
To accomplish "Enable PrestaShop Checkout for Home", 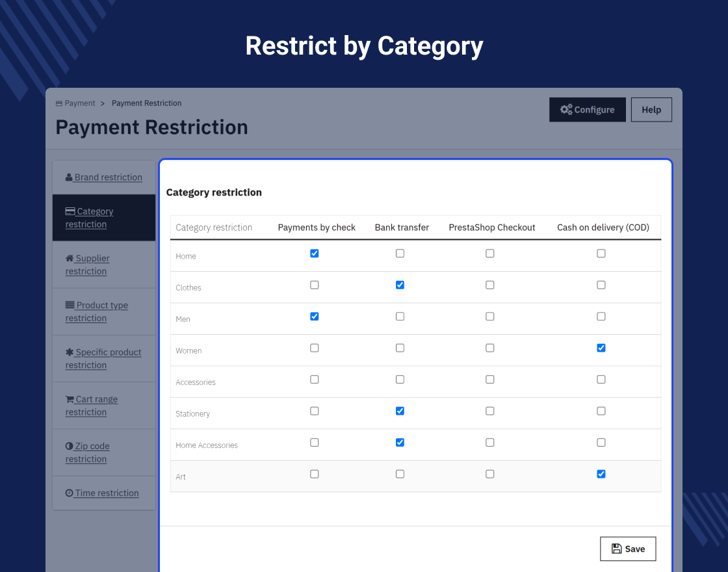I will point(490,253).
